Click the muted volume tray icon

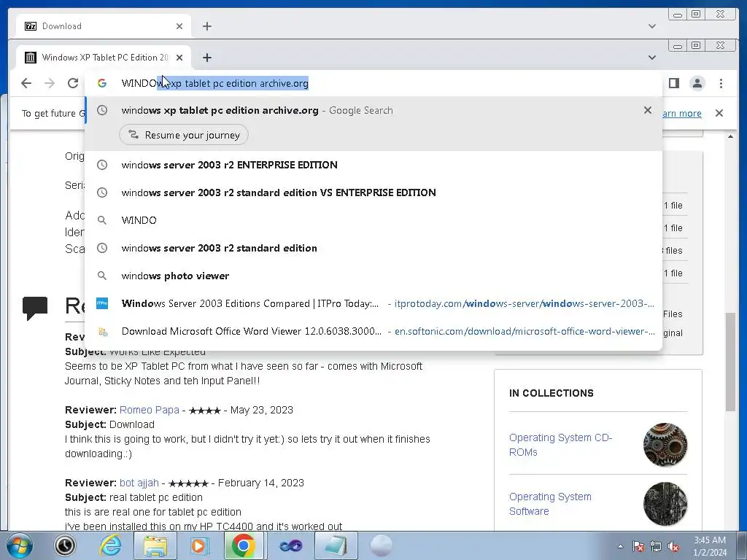tap(673, 546)
